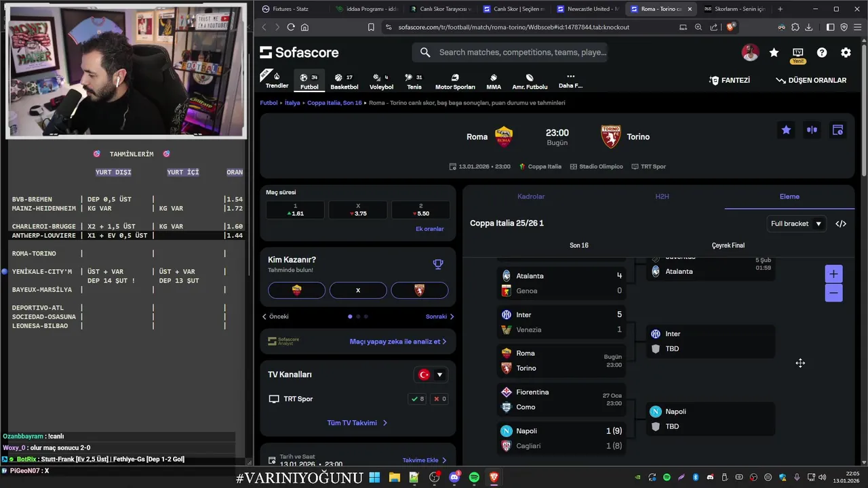868x488 pixels.
Task: Select the Basketbol sport icon
Action: 344,81
